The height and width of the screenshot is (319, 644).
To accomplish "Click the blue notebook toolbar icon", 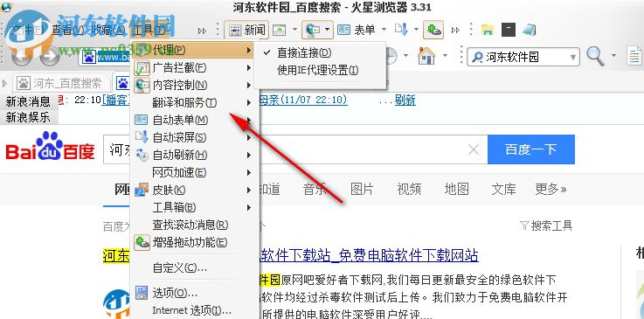I will coord(529,30).
